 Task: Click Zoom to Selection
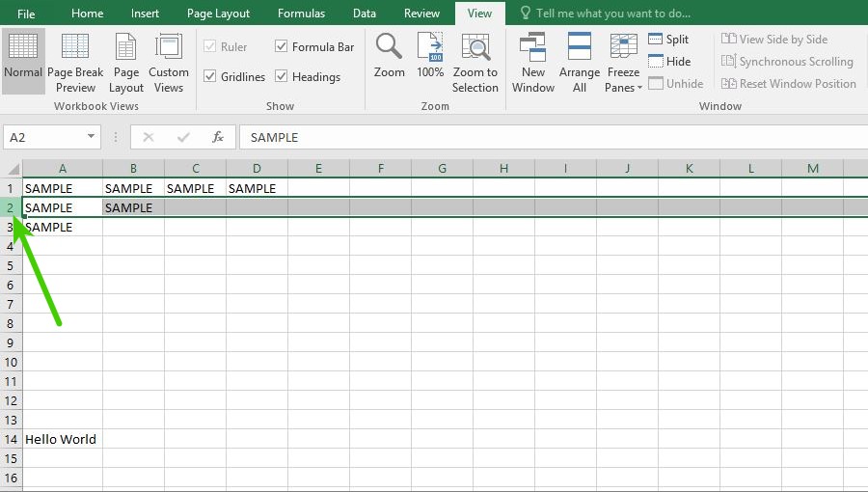[475, 63]
